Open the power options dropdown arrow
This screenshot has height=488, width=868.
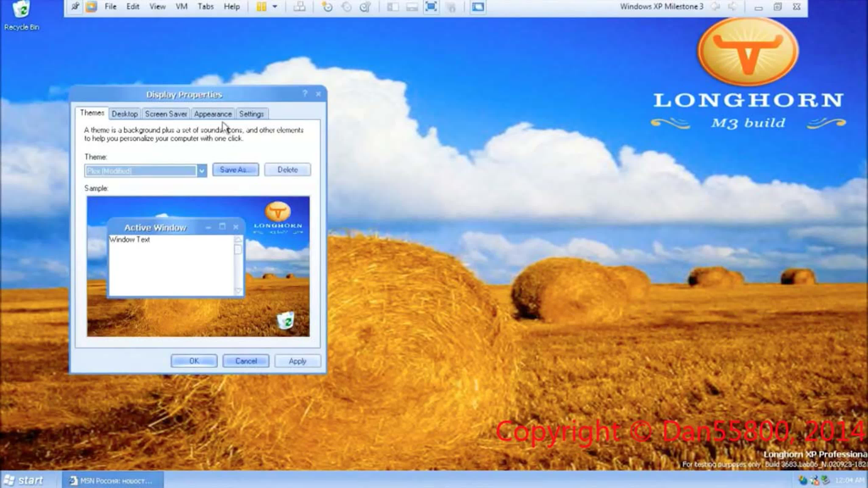(x=275, y=6)
